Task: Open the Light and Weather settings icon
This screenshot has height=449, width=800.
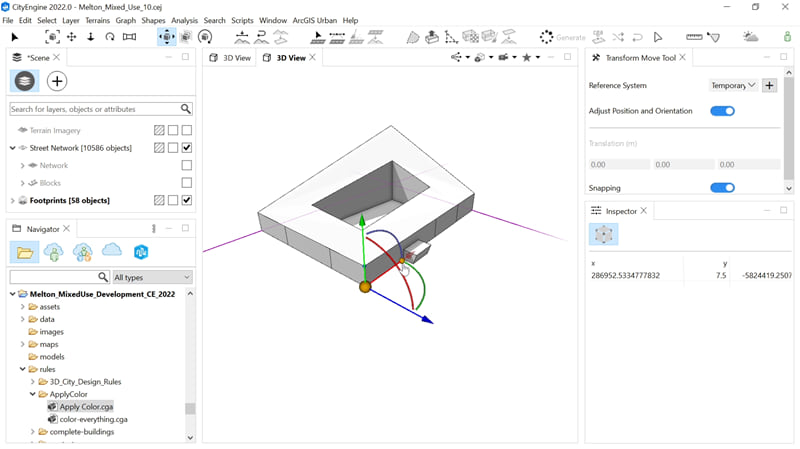Action: pyautogui.click(x=751, y=37)
